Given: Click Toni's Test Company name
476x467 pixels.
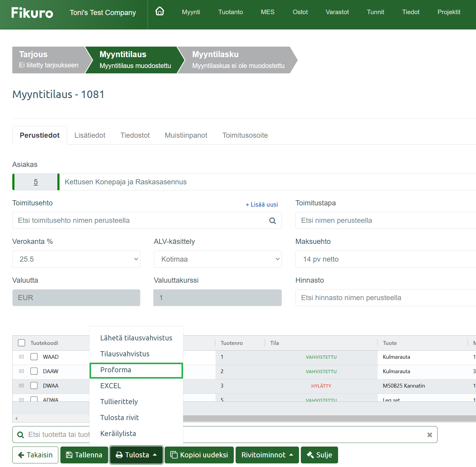Looking at the screenshot, I should (x=103, y=13).
